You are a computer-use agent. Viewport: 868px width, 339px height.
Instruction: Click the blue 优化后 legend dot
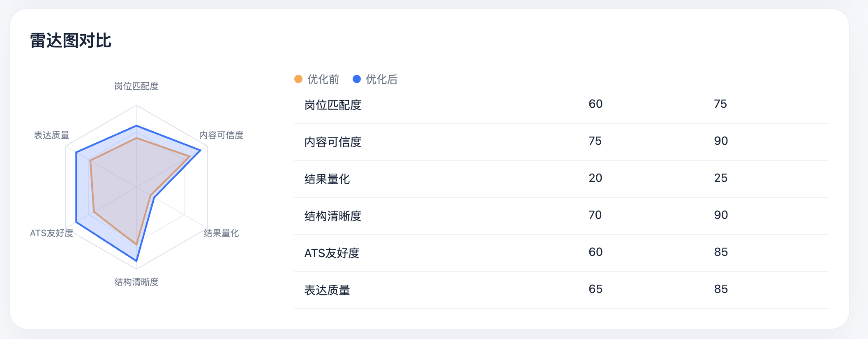357,79
